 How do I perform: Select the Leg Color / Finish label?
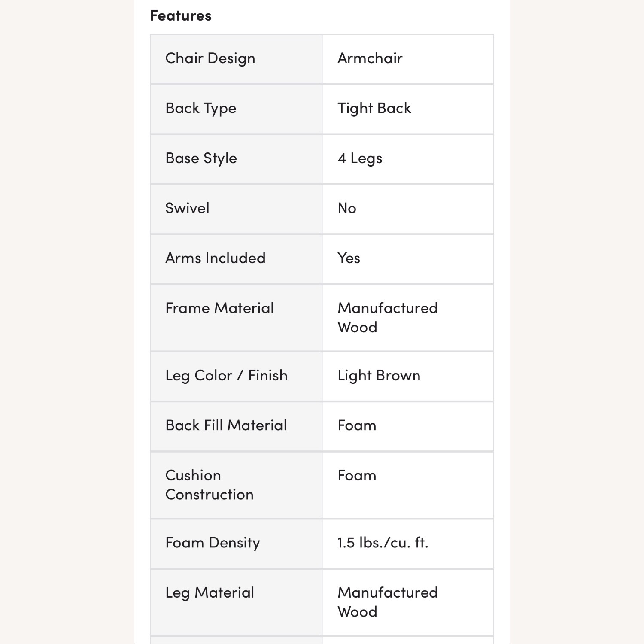pyautogui.click(x=227, y=376)
